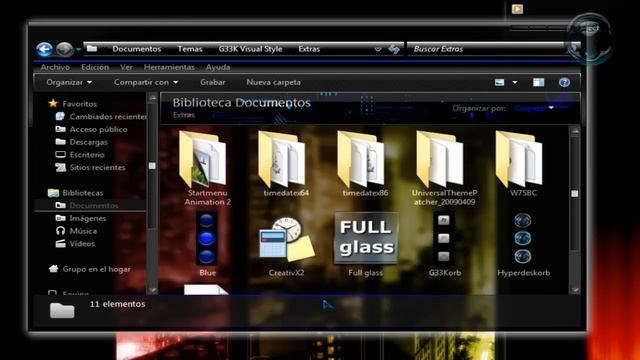Viewport: 640px width, 360px height.
Task: Open recent locations dropdown next to Forward
Action: 78,50
